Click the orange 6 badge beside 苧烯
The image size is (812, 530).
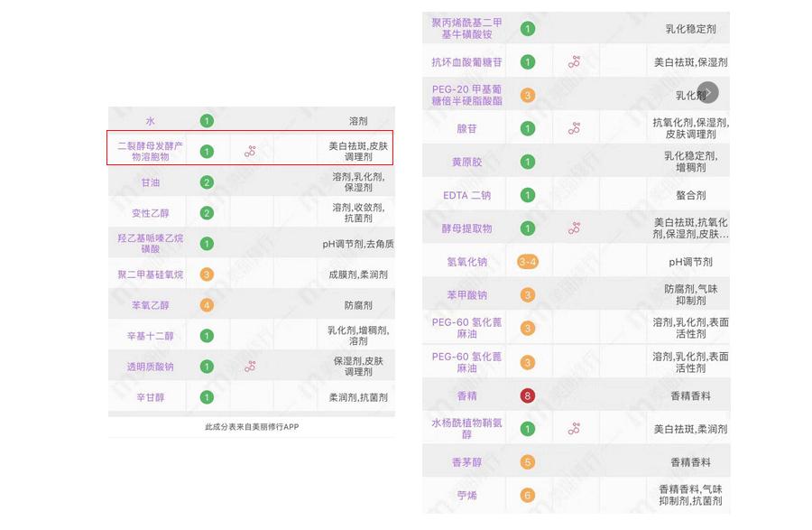tap(528, 495)
